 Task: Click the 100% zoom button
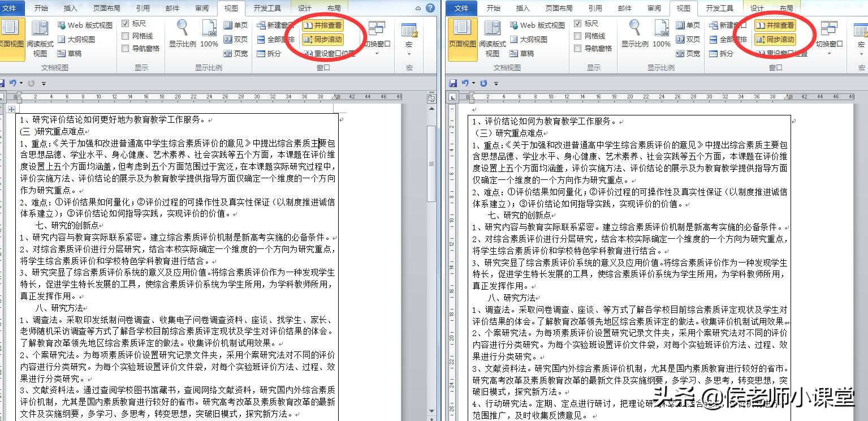point(209,31)
